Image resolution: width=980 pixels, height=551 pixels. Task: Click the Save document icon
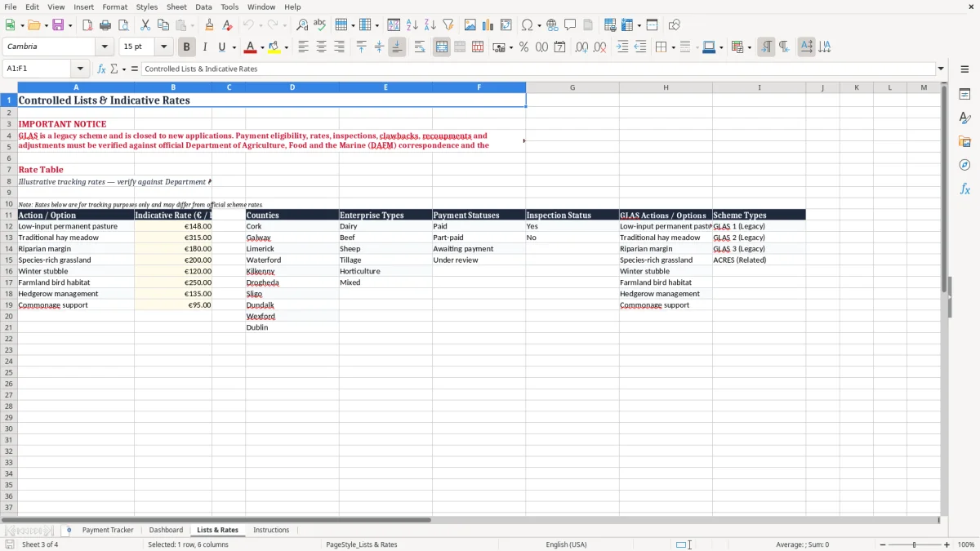click(x=58, y=25)
